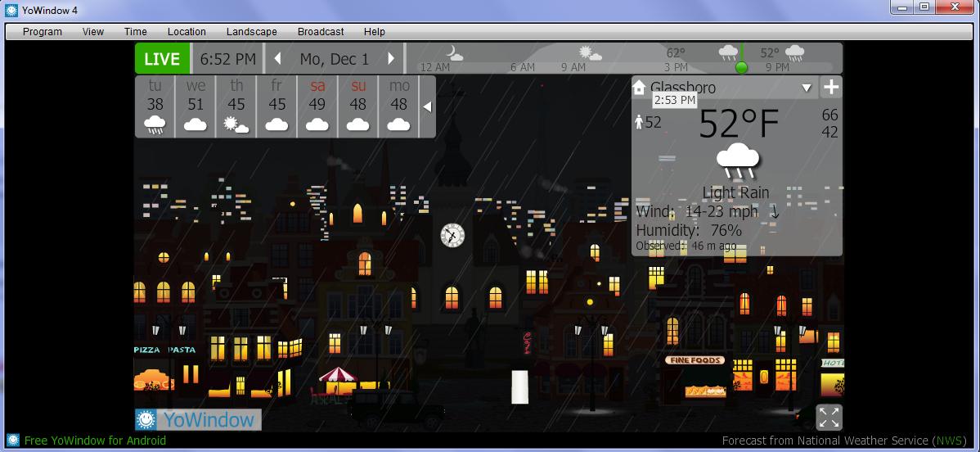Click the Light Rain cloud icon
The image size is (980, 452).
737,161
